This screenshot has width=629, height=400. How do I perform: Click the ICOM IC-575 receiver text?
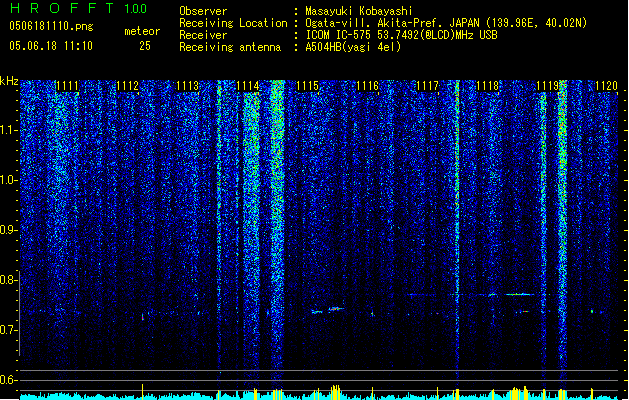click(x=401, y=35)
